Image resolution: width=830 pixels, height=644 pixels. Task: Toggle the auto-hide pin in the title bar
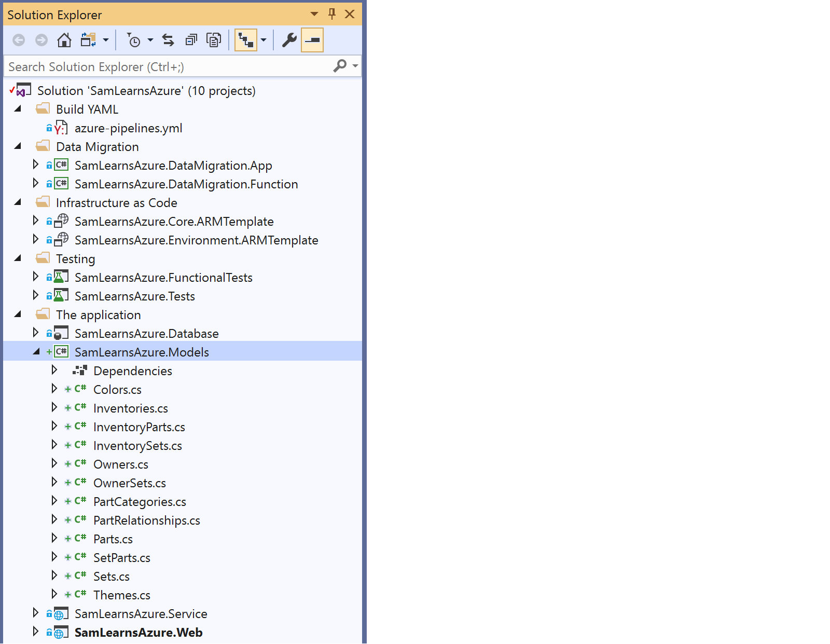(332, 14)
